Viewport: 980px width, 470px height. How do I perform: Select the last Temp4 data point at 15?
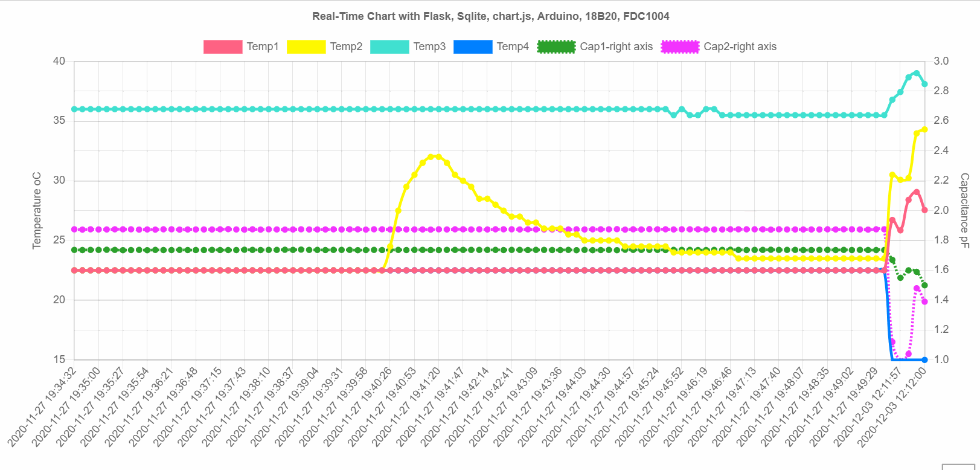pos(924,360)
